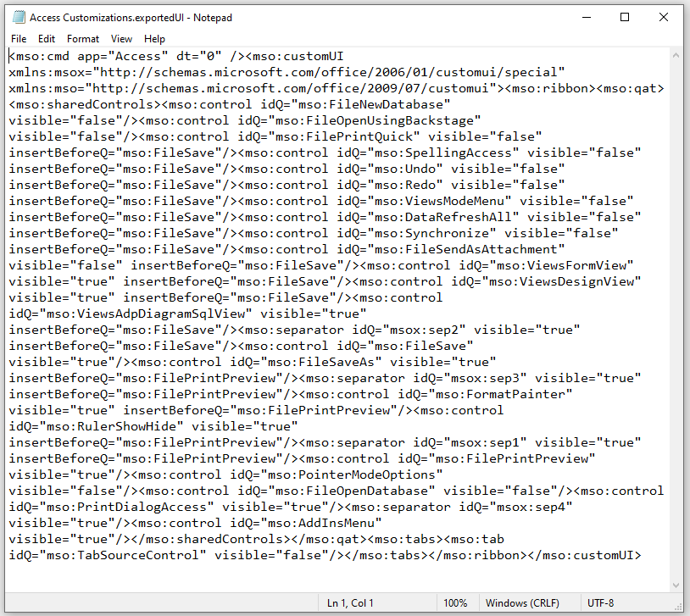Click the closing "</mso:customUI>" tag
The width and height of the screenshot is (690, 616).
[584, 555]
